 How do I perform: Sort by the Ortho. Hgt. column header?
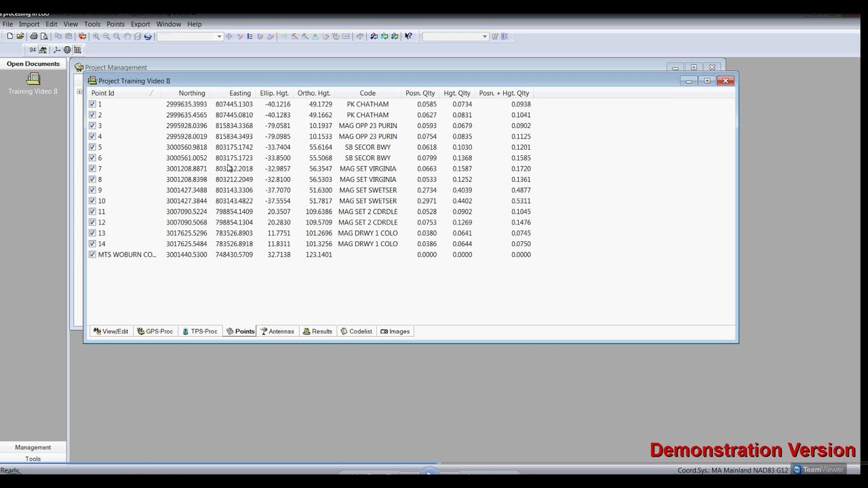(x=314, y=93)
